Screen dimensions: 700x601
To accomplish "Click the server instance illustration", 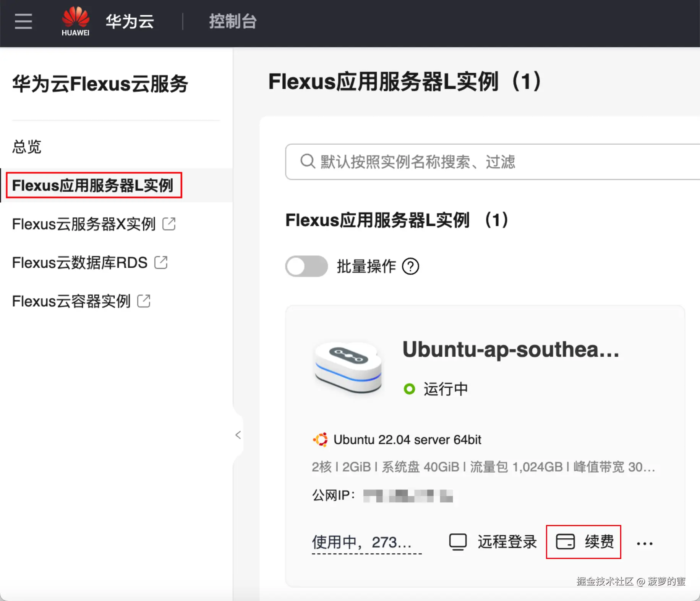I will (x=348, y=367).
